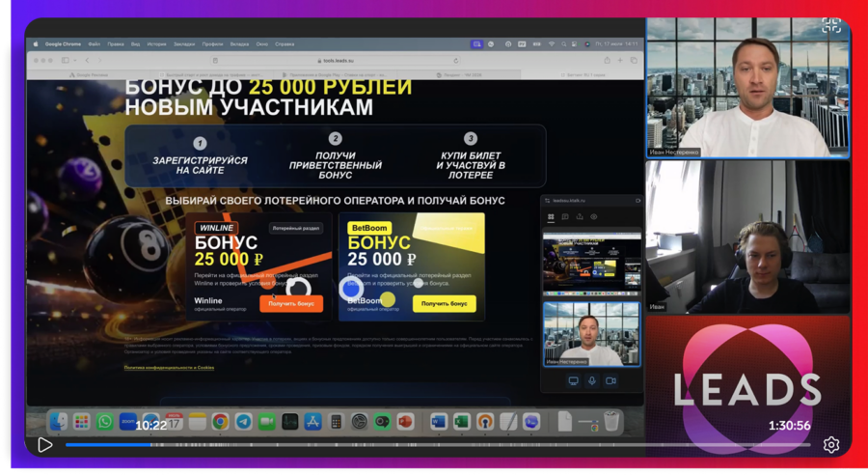Open the App Store from the Dock
868x475 pixels.
[x=312, y=422]
